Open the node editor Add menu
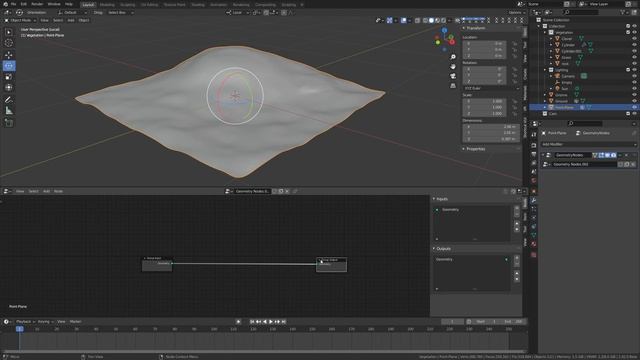 (47, 191)
